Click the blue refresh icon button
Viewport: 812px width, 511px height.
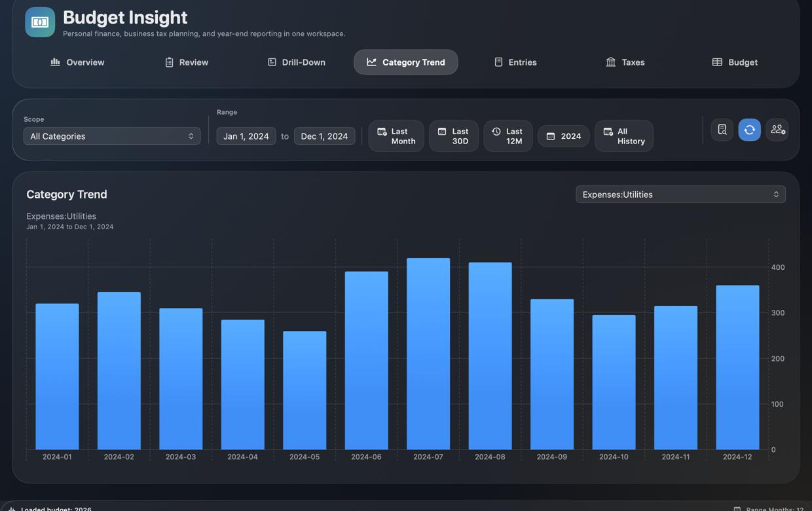tap(750, 130)
